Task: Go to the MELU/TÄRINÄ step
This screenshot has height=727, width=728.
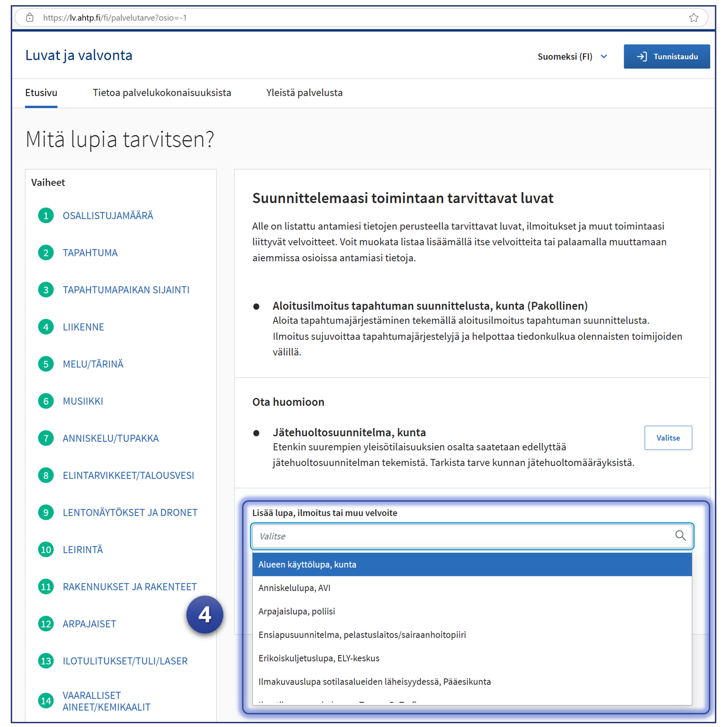Action: tap(93, 364)
